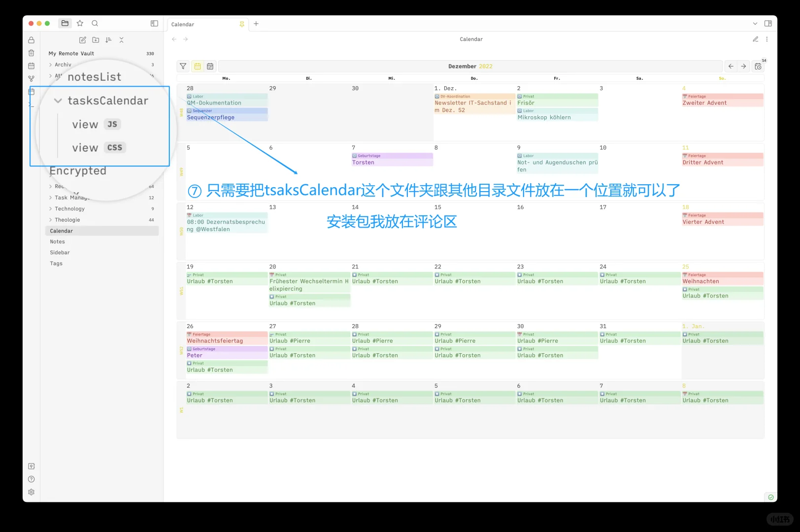Navigate to the next month

point(743,66)
